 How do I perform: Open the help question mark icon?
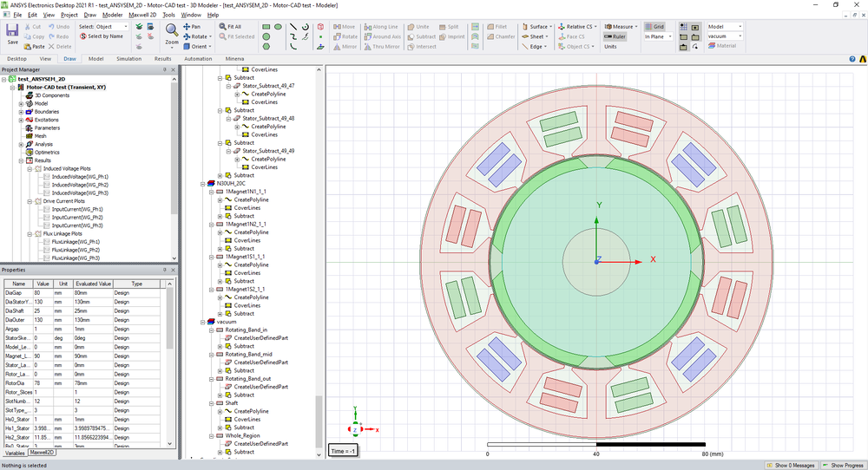coord(852,59)
